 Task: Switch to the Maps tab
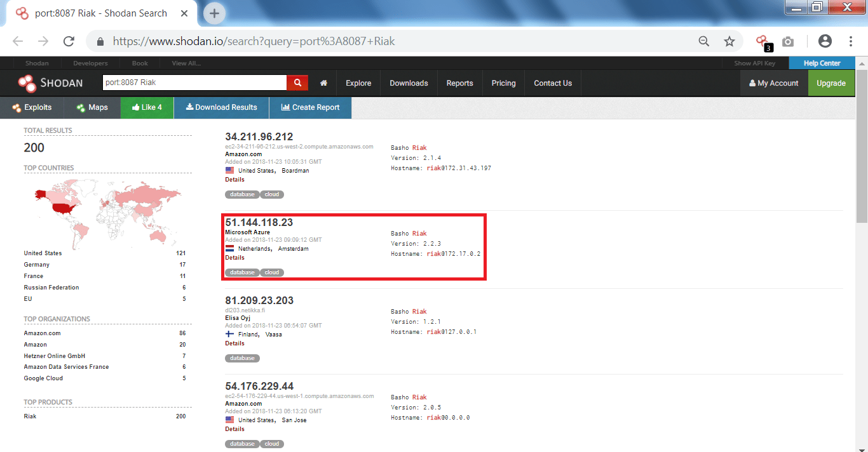pyautogui.click(x=92, y=107)
